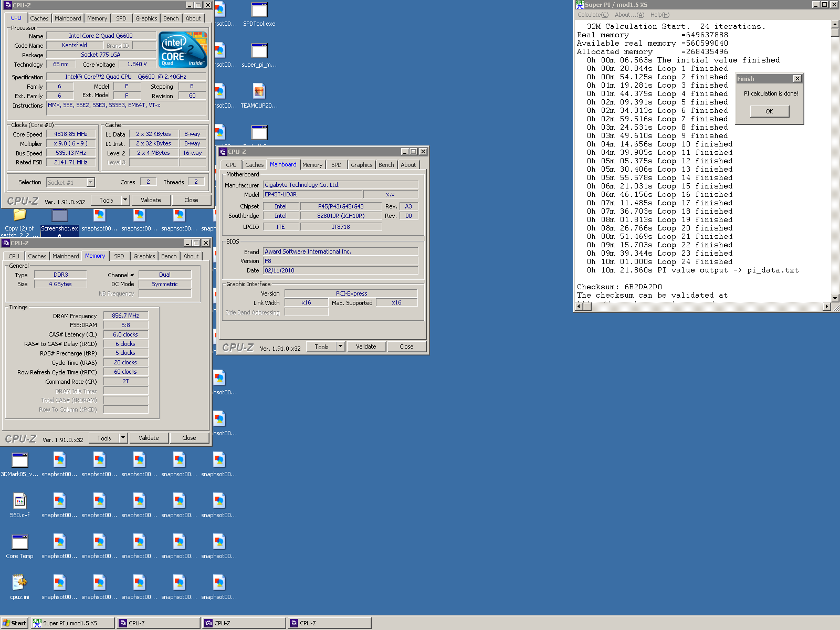Click the Intel Core 2 Quad logo
The image size is (840, 630).
pyautogui.click(x=183, y=49)
